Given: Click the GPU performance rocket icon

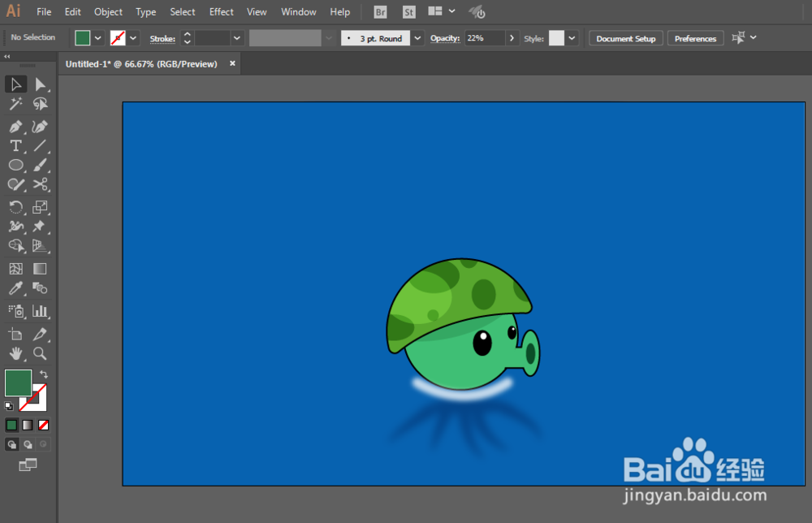Looking at the screenshot, I should click(x=477, y=12).
